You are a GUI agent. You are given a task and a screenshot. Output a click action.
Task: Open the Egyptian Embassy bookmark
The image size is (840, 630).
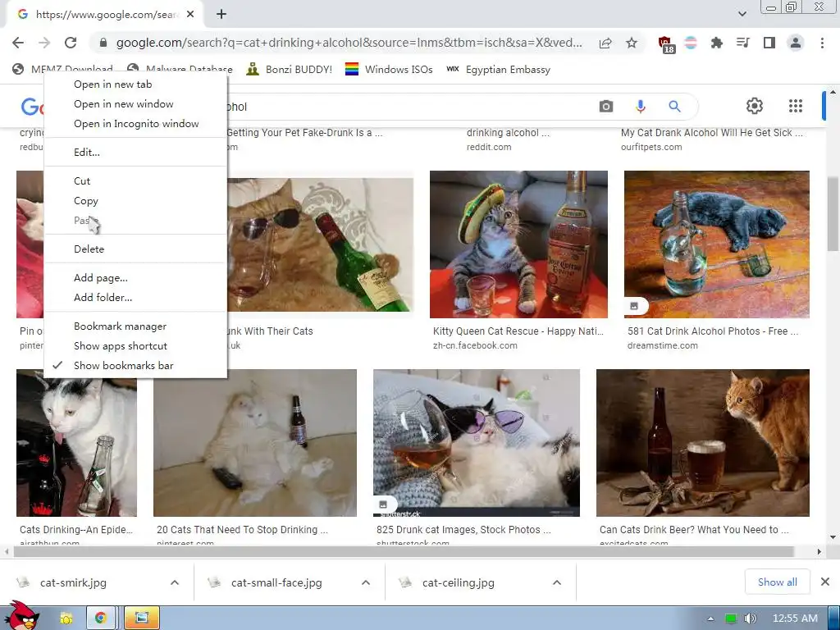(x=498, y=69)
